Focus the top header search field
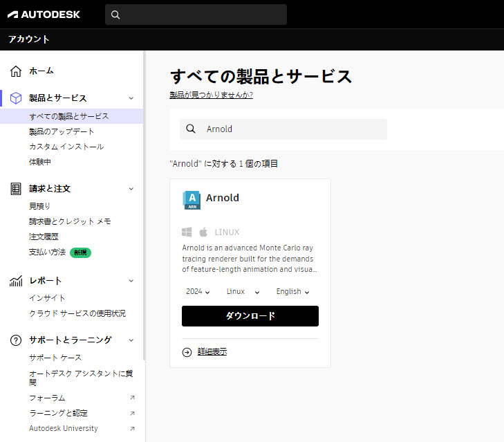Image resolution: width=504 pixels, height=442 pixels. click(x=196, y=15)
